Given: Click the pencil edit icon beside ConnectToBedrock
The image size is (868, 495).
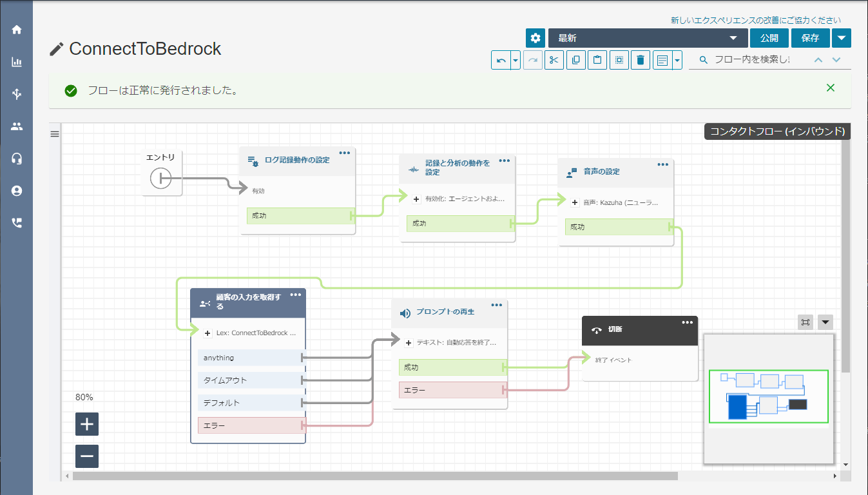Looking at the screenshot, I should (x=57, y=49).
